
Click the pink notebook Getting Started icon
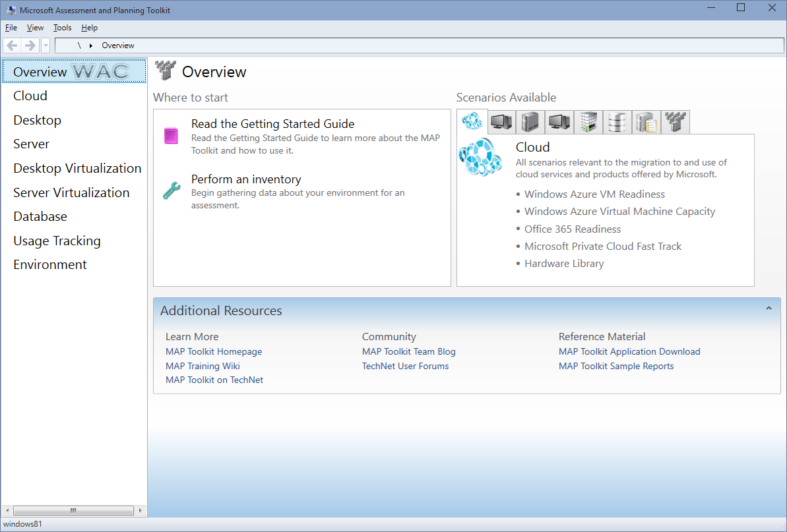[171, 136]
